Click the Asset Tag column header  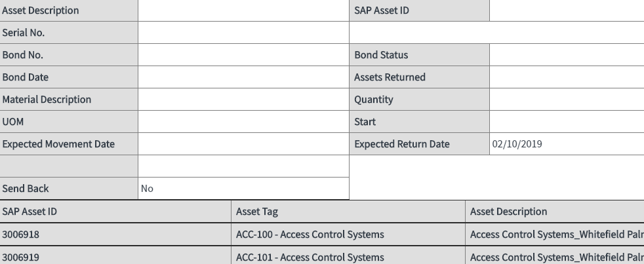pos(348,212)
